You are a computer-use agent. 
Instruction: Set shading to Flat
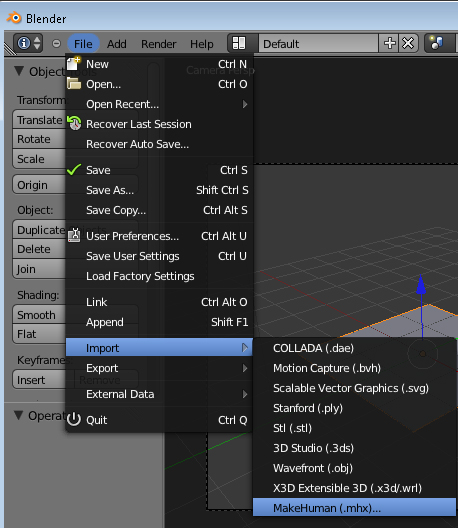[x=39, y=334]
